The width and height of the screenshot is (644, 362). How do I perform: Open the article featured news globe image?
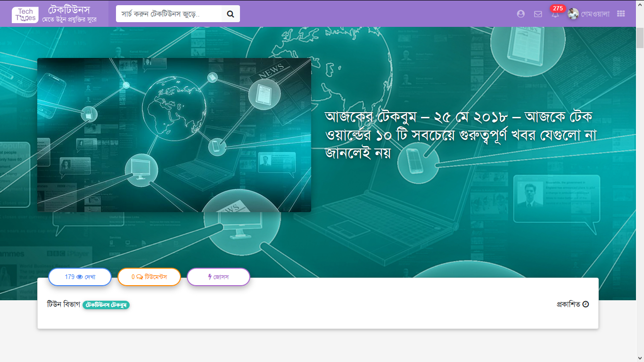pos(174,135)
